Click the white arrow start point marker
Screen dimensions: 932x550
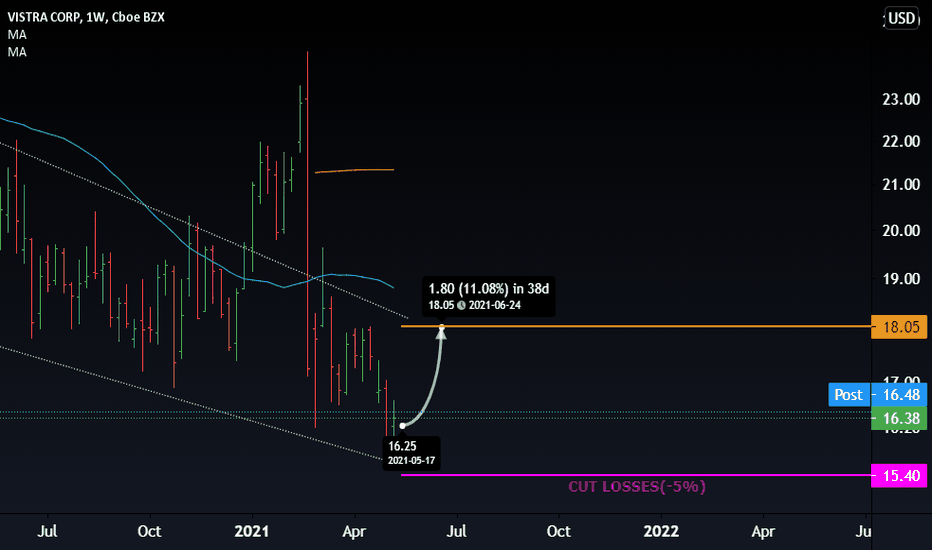point(402,426)
